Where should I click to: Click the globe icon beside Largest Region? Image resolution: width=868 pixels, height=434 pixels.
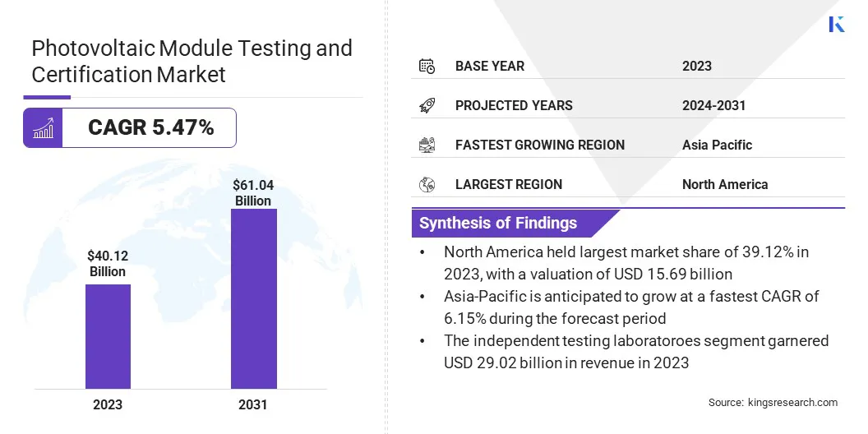click(427, 184)
